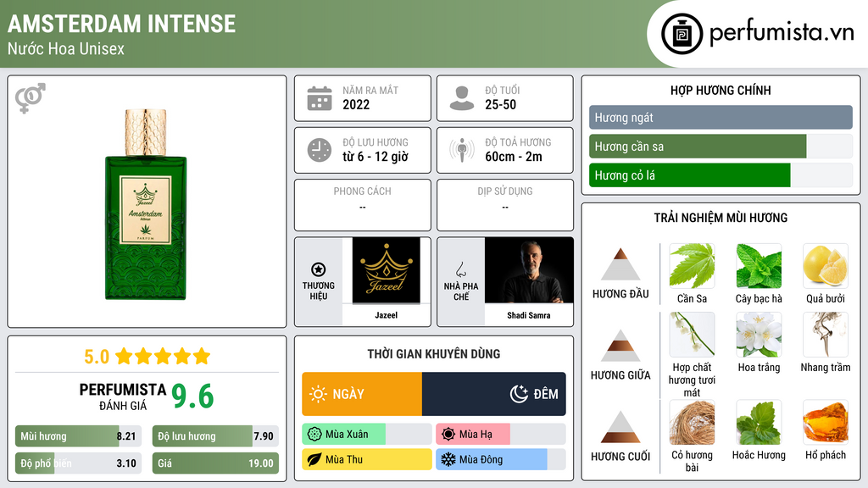Select the Mùa Đông season bar
The height and width of the screenshot is (488, 868).
500,459
